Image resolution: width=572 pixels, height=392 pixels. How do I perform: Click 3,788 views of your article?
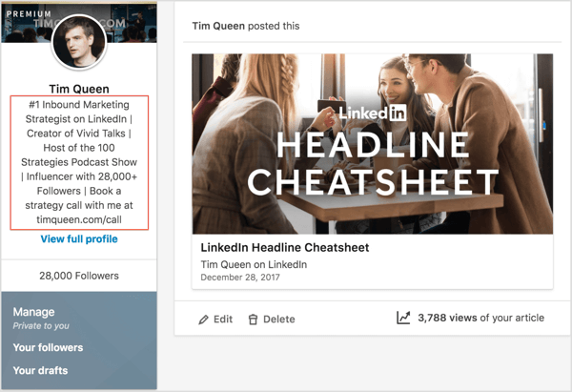[x=480, y=318]
